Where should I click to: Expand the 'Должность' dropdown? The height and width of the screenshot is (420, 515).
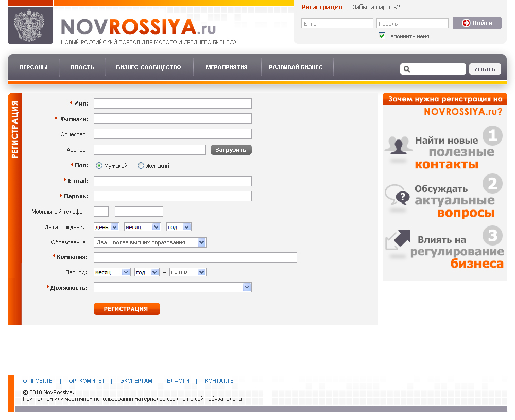(173, 287)
